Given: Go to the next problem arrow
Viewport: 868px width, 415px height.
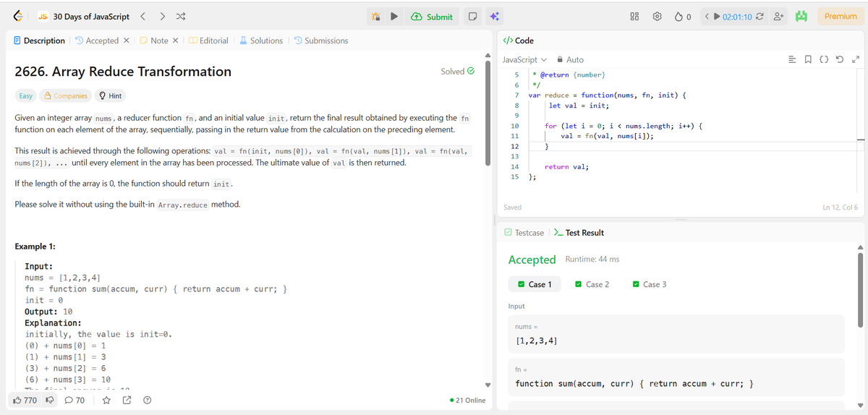Looking at the screenshot, I should (x=163, y=16).
